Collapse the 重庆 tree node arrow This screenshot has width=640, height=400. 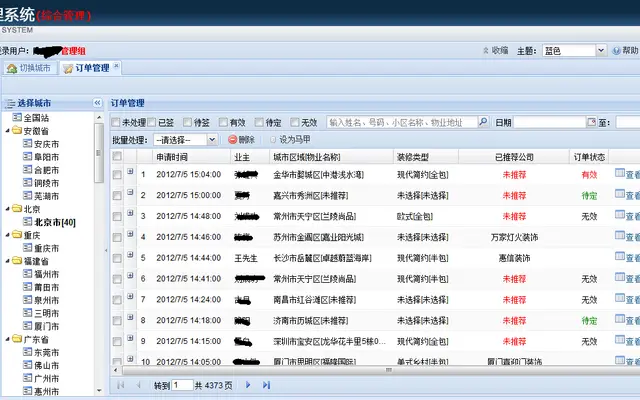pyautogui.click(x=8, y=235)
